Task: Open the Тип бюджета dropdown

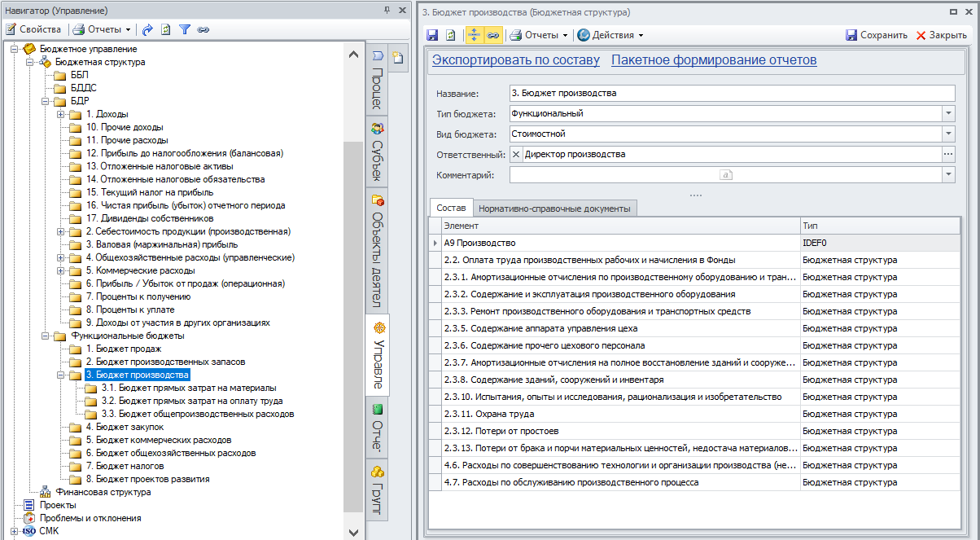Action: (x=948, y=114)
